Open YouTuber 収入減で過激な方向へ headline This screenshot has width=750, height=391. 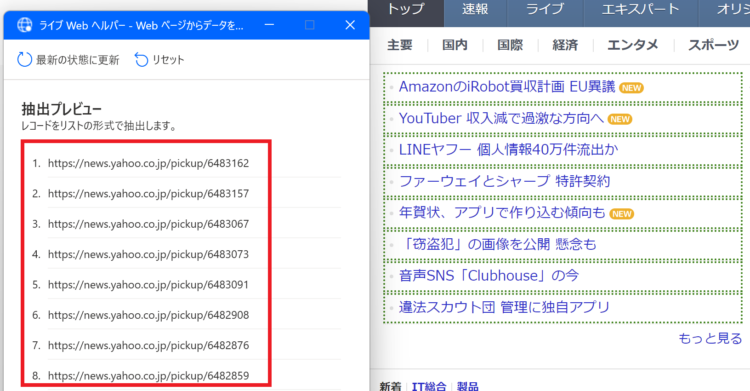pos(501,119)
